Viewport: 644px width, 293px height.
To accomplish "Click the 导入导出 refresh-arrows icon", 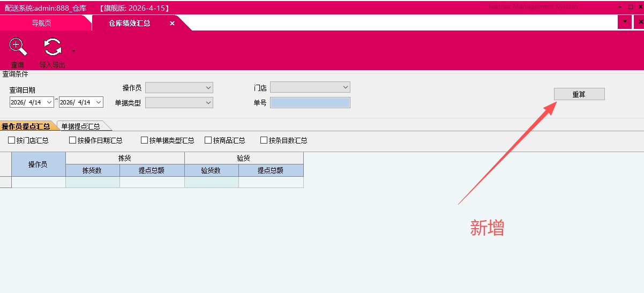I will pyautogui.click(x=53, y=48).
